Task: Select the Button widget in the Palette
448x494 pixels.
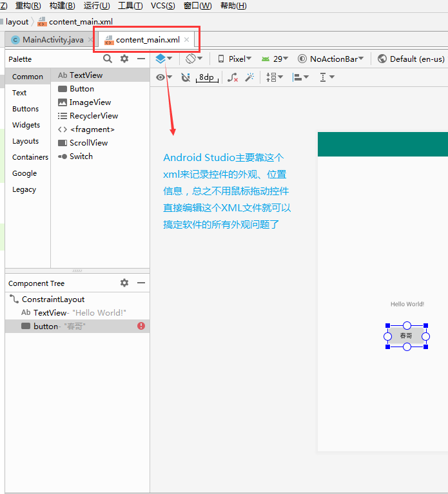Action: coord(101,89)
